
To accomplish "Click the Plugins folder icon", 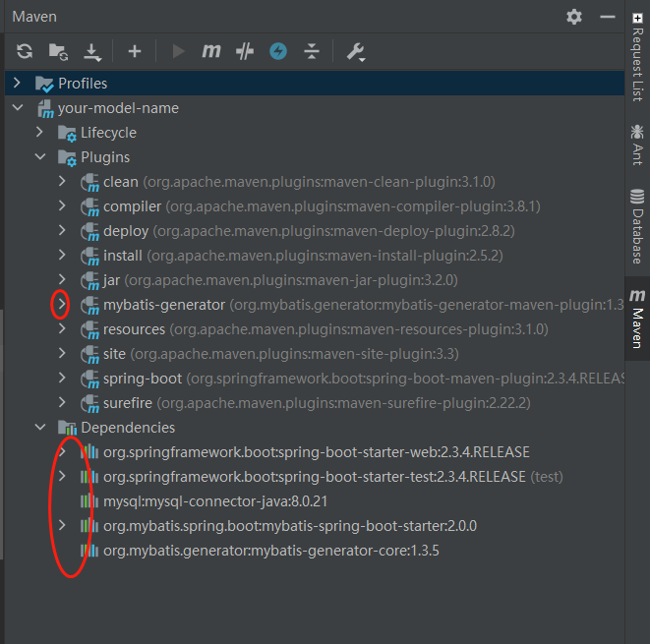I will tap(67, 158).
